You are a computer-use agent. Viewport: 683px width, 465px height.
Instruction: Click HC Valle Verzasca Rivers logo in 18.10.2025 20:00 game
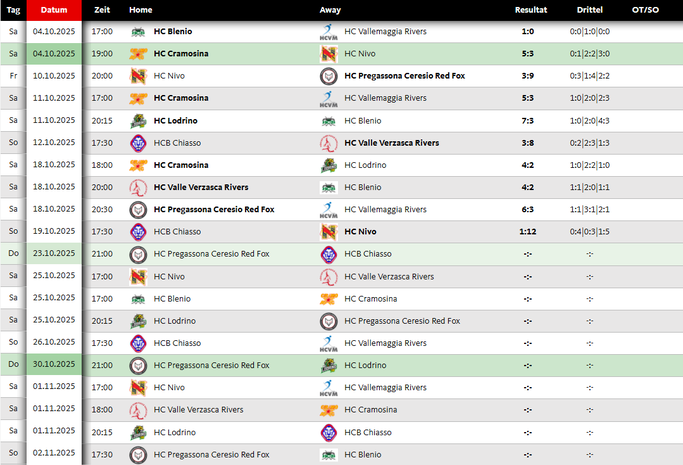[x=138, y=187]
